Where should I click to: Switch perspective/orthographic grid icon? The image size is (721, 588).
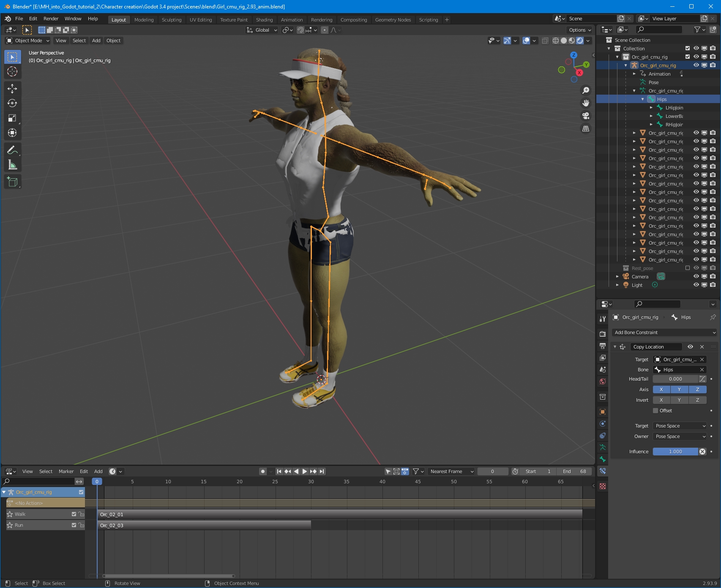click(x=586, y=128)
